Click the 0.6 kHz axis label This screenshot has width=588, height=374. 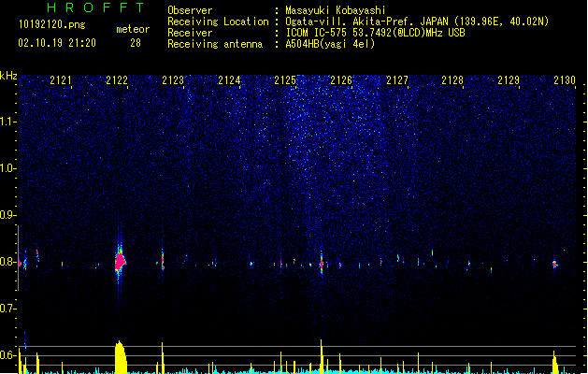(7, 355)
